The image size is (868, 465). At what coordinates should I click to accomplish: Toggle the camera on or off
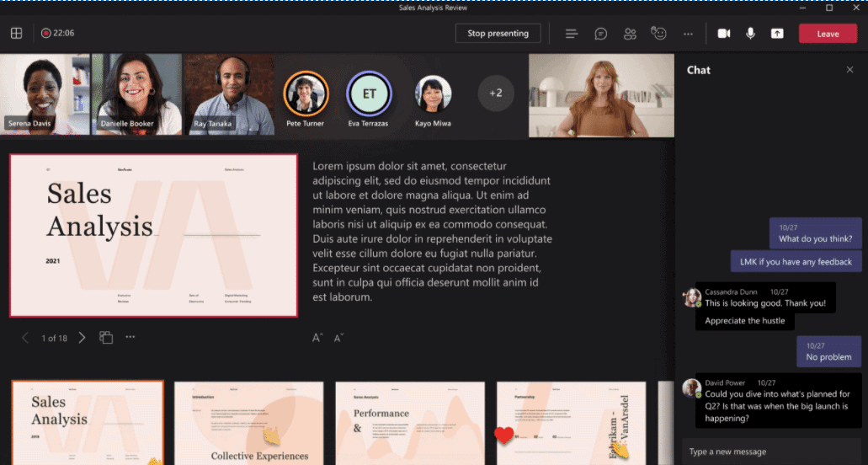click(723, 34)
